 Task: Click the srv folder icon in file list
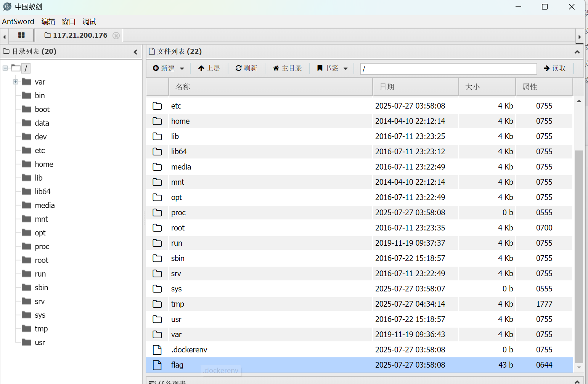click(x=157, y=274)
